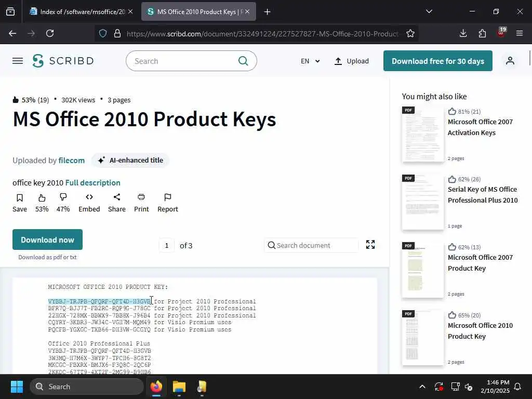Open the Firefox application menu
The width and height of the screenshot is (532, 399).
pos(520,33)
